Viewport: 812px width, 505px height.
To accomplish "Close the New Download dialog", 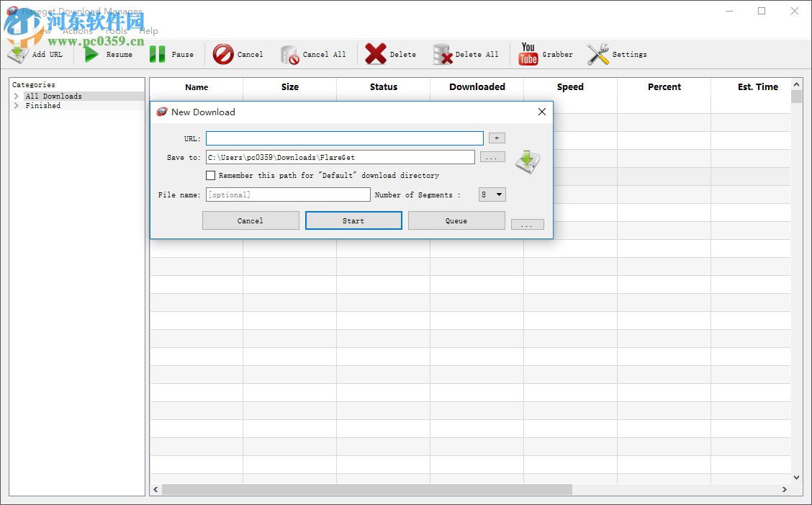I will coord(541,112).
